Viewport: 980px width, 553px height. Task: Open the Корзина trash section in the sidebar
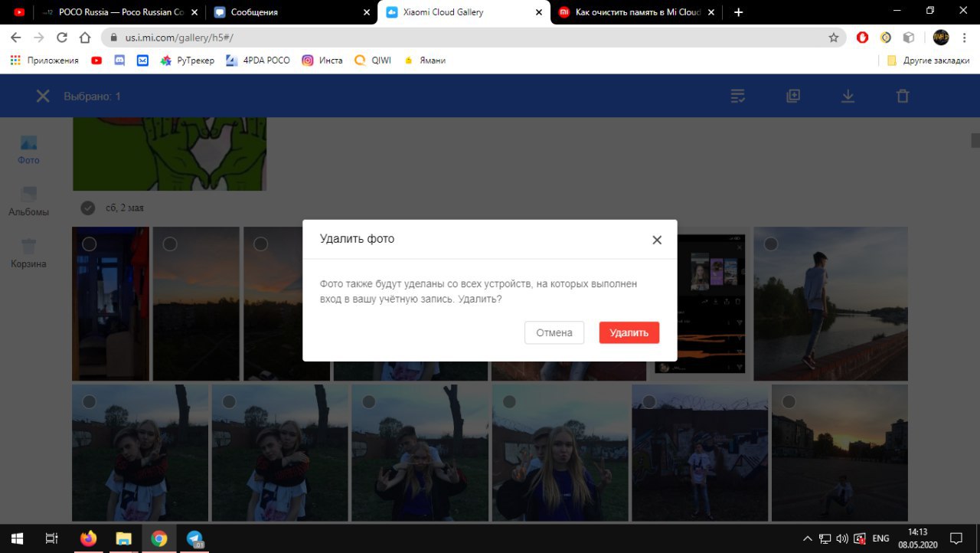pos(28,254)
